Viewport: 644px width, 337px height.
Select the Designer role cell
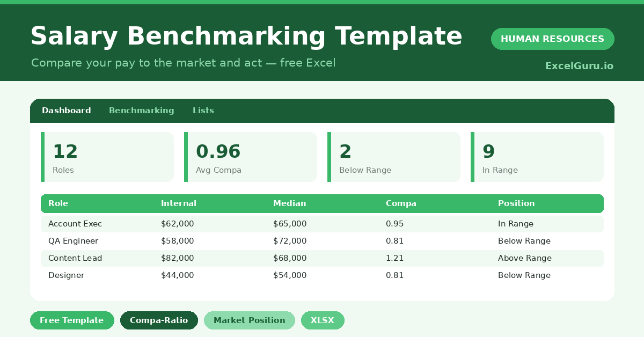(66, 275)
